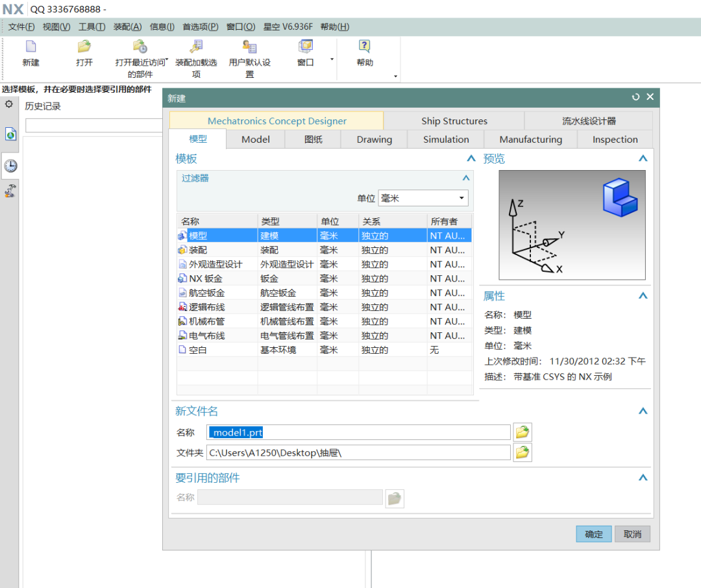Confirm with the 确定 button
The height and width of the screenshot is (588, 701).
(x=594, y=534)
